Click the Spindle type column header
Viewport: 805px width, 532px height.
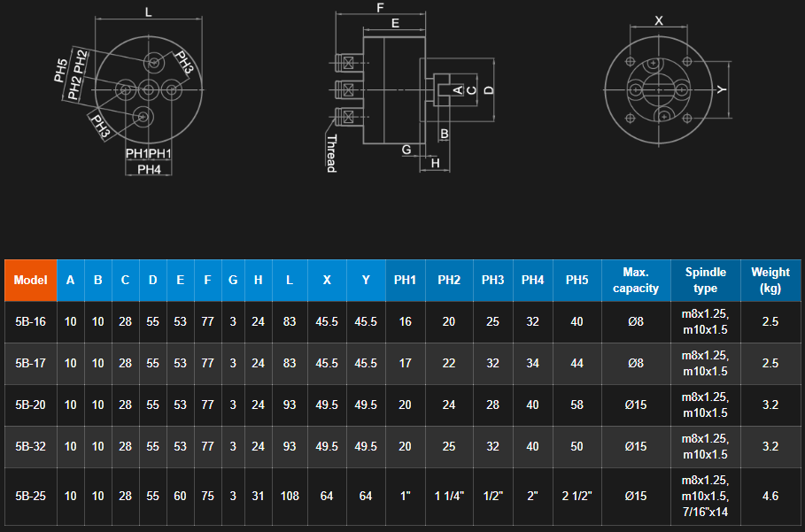pos(705,281)
